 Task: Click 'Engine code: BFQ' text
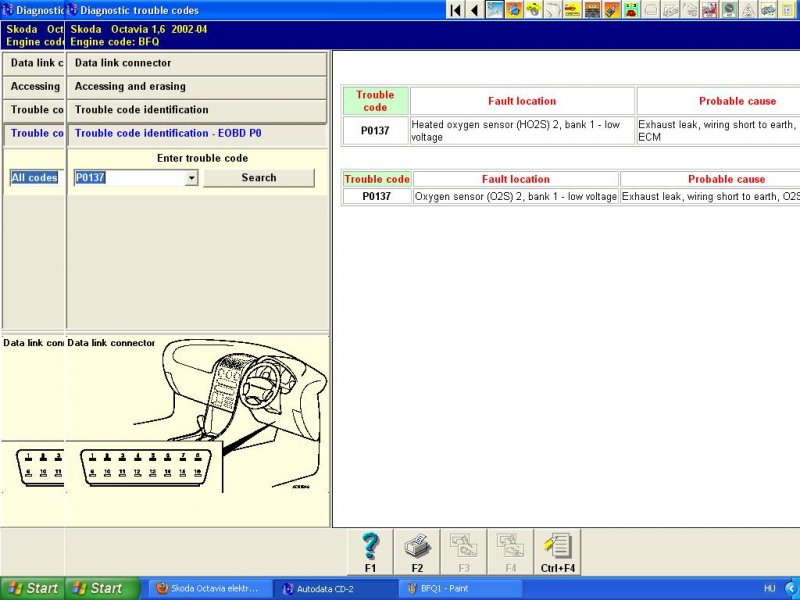[x=115, y=42]
